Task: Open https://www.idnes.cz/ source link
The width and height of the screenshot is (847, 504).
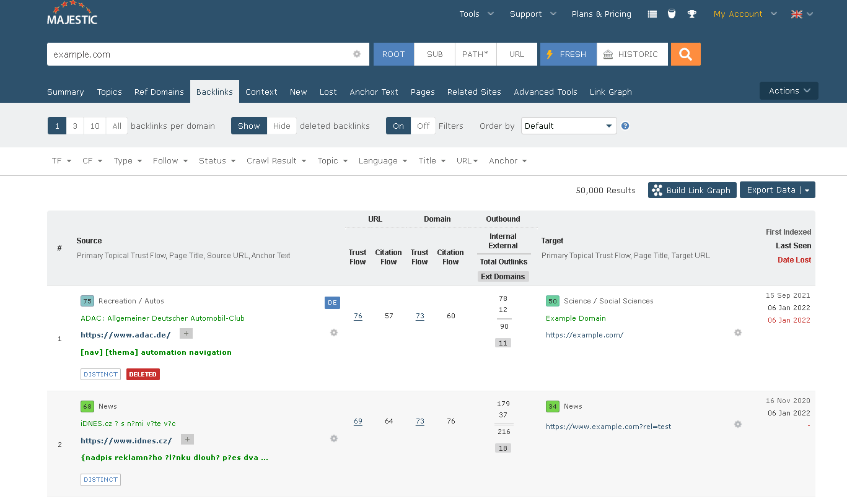Action: pos(126,440)
